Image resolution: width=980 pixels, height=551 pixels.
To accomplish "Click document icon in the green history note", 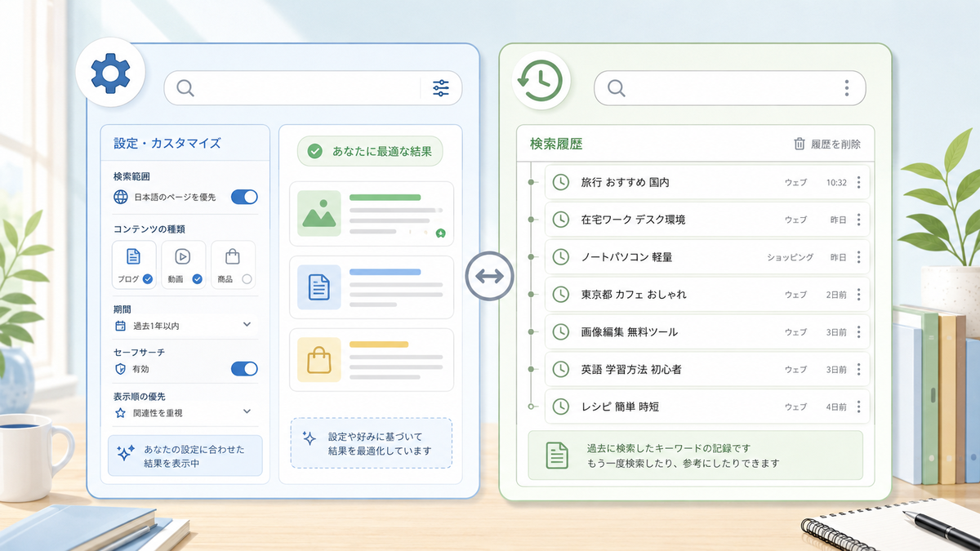I will point(557,455).
